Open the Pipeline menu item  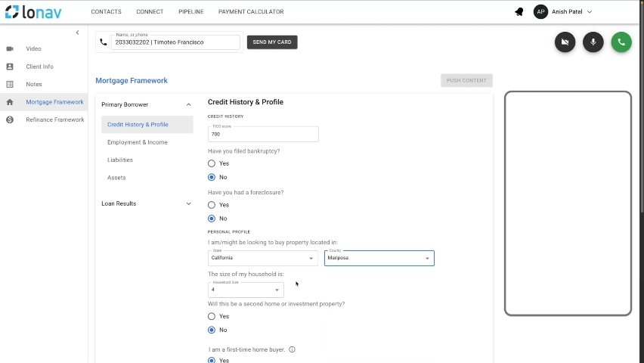pos(190,12)
